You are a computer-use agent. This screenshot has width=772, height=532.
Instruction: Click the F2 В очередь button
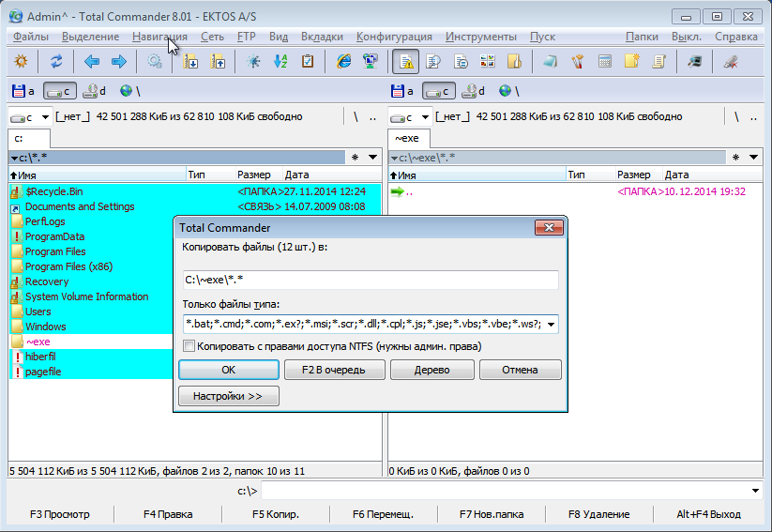[x=334, y=370]
